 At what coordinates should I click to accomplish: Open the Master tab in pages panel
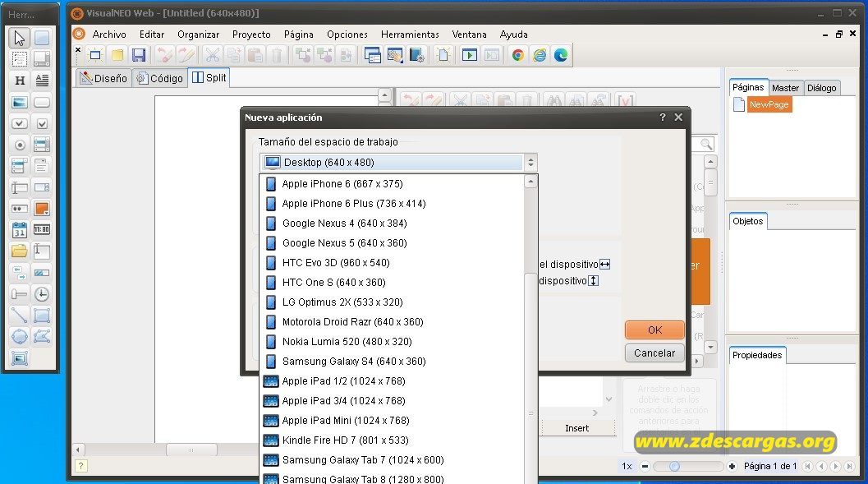(785, 88)
